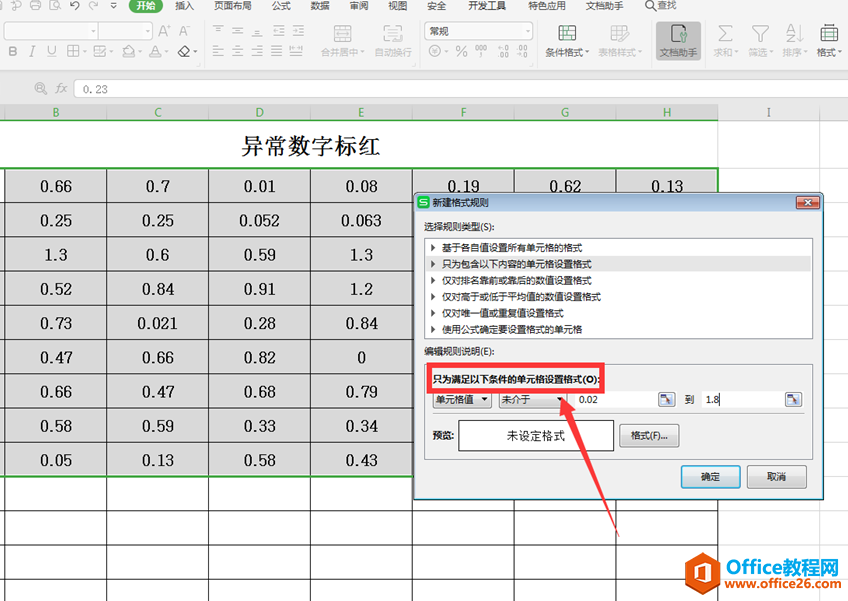Select rule type 使用公式确定要设置格式的单元格

coord(618,329)
